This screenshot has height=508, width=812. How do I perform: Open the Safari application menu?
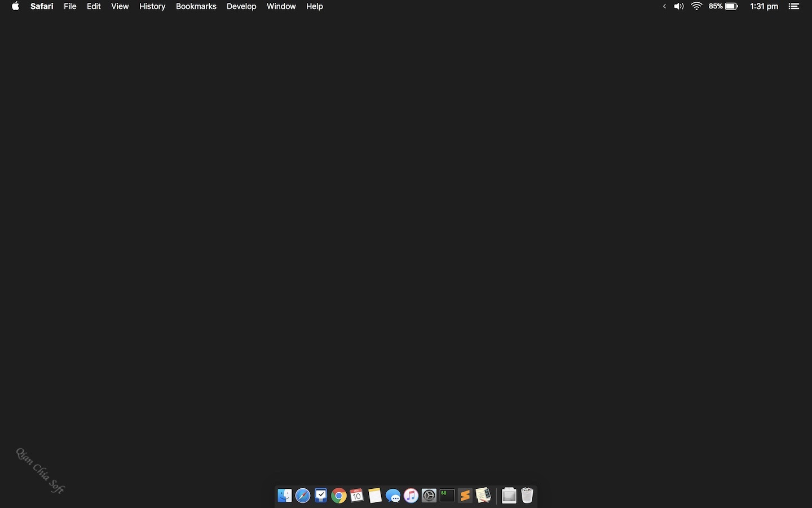pos(42,6)
